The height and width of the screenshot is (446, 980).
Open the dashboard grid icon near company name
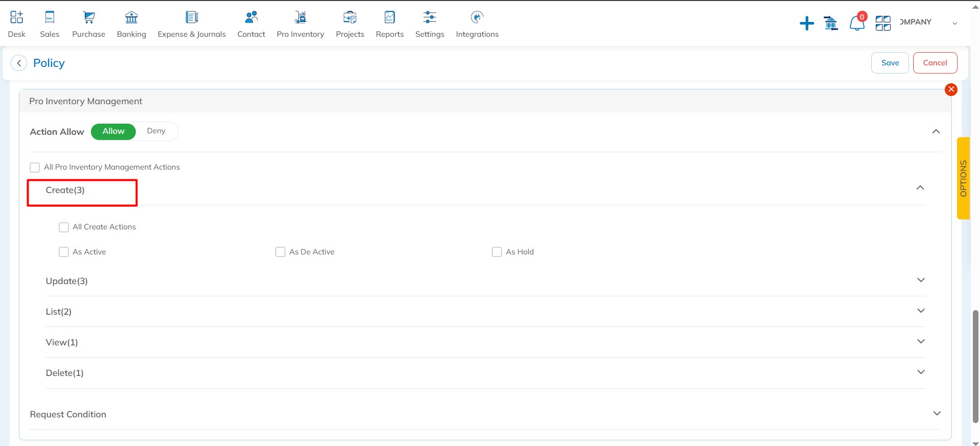click(x=883, y=24)
